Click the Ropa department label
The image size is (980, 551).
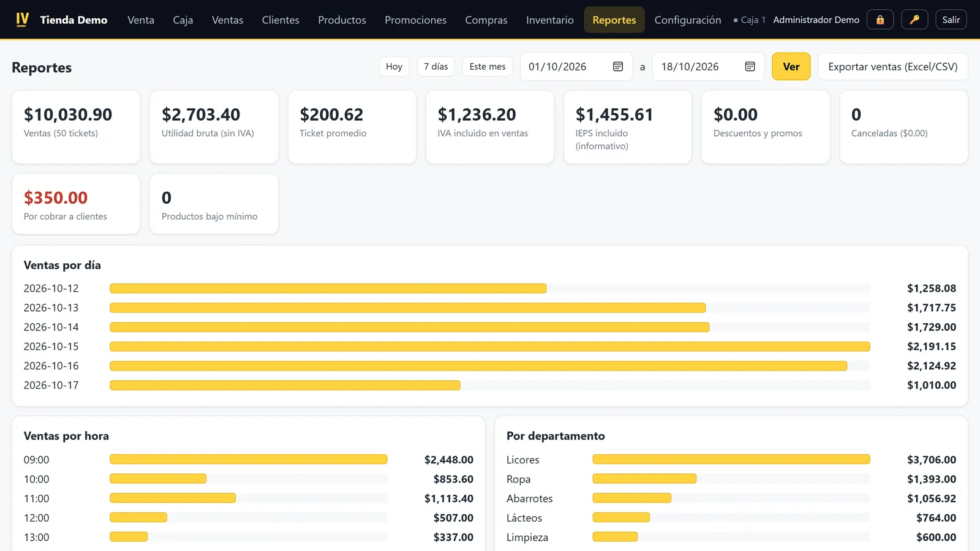pos(518,479)
